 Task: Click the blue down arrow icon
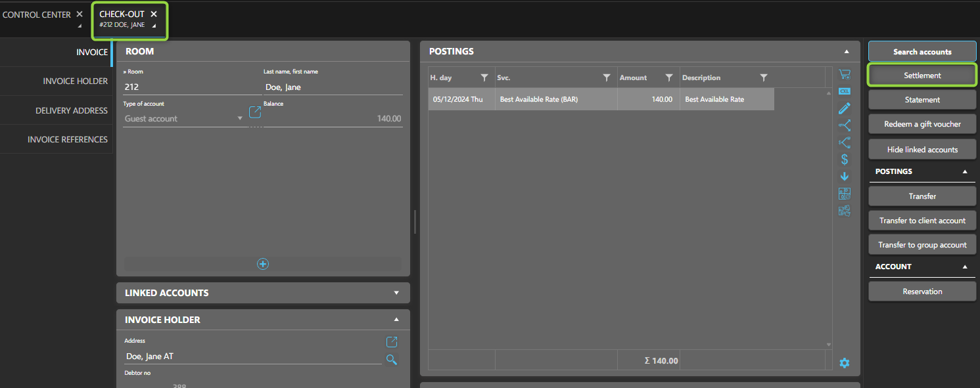coord(845,177)
